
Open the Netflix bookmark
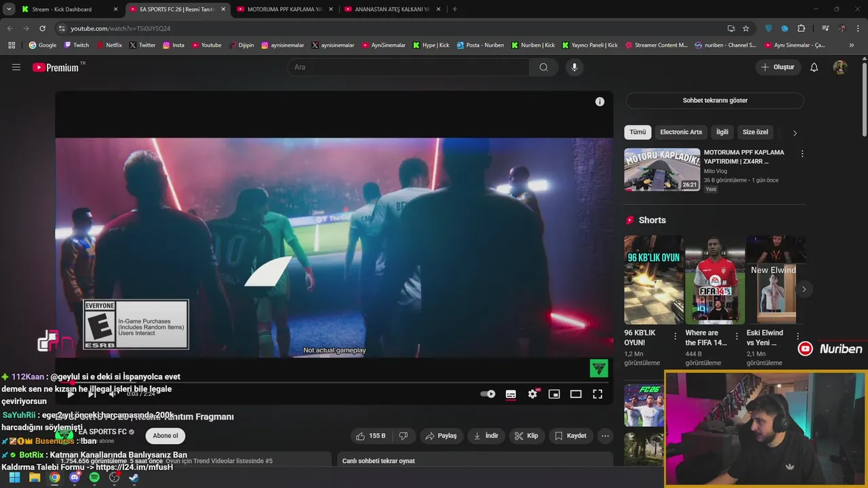pyautogui.click(x=108, y=45)
